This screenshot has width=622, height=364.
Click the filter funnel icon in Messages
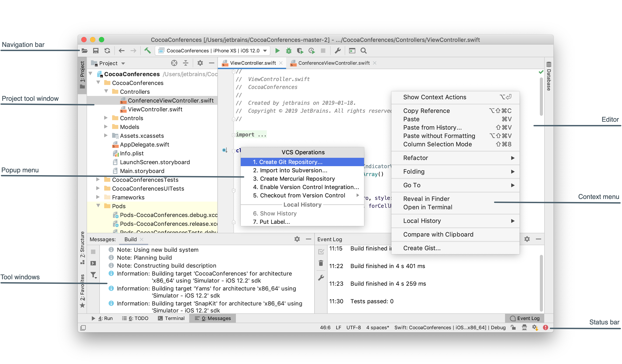point(93,275)
